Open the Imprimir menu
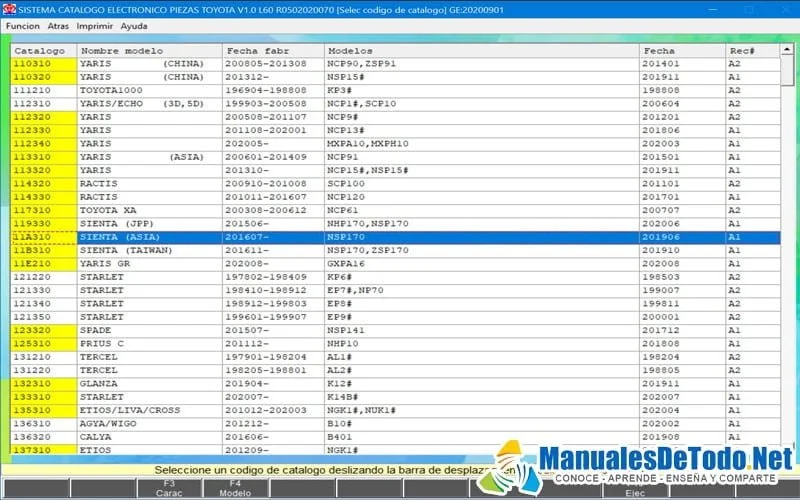Image resolution: width=800 pixels, height=500 pixels. coord(94,26)
